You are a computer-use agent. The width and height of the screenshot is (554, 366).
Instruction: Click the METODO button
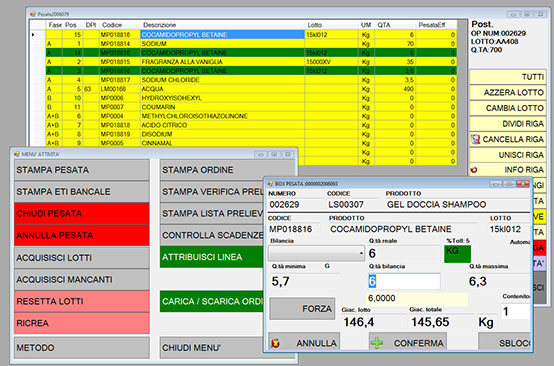click(82, 348)
